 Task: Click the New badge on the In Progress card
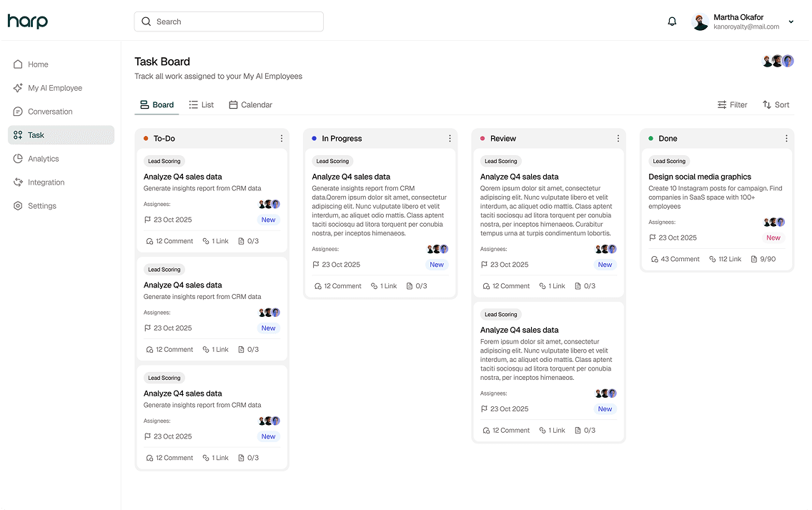[436, 265]
